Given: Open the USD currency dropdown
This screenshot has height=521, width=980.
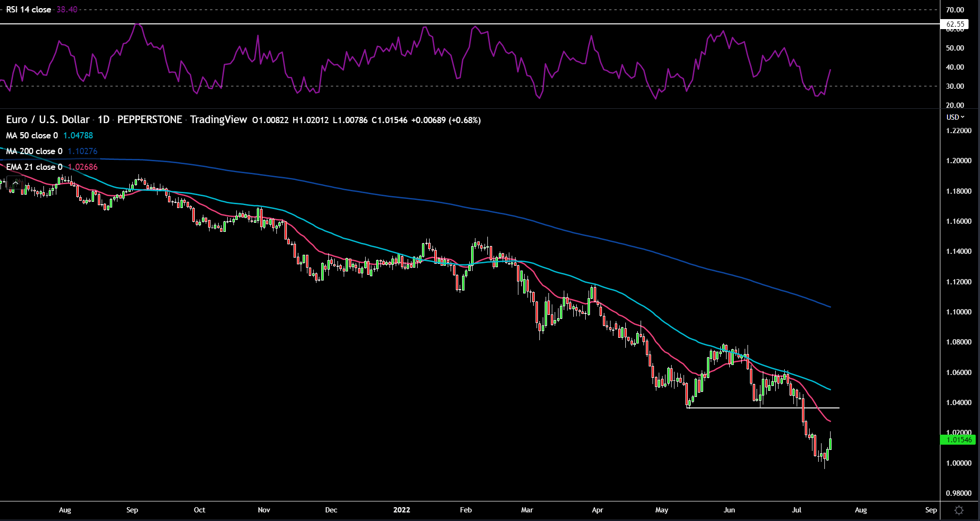Looking at the screenshot, I should tap(955, 117).
